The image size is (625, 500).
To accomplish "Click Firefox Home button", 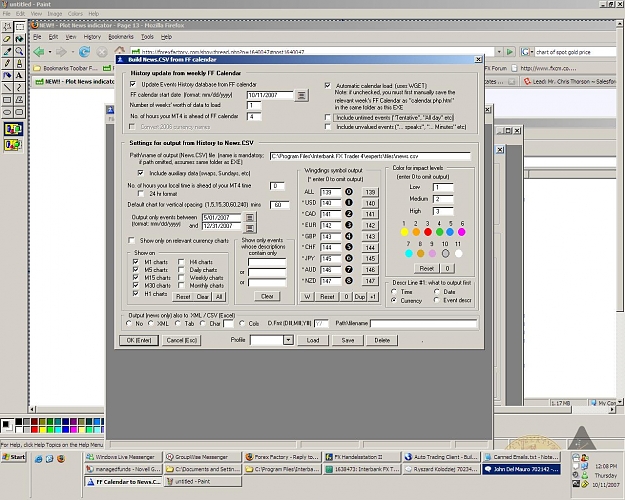I will coord(119,51).
